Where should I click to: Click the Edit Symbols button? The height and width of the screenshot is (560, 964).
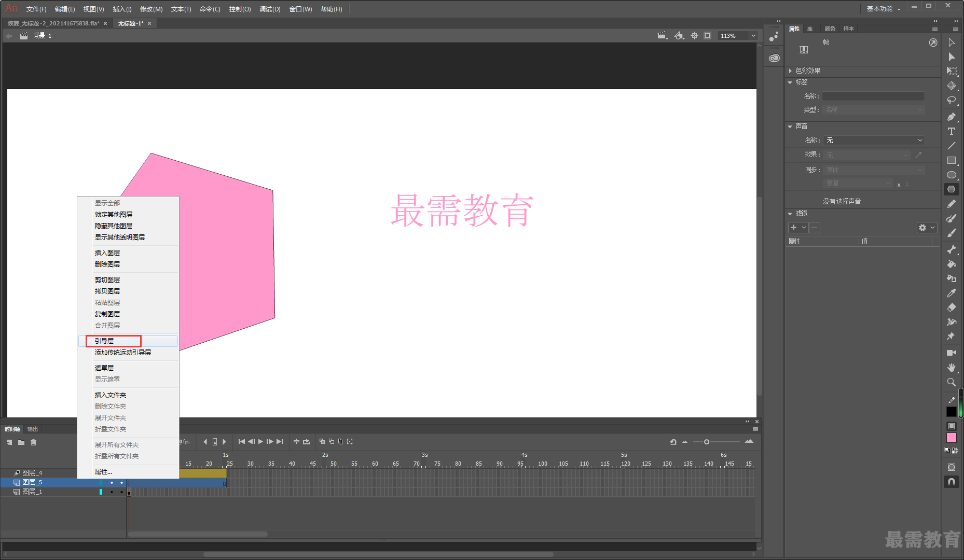pyautogui.click(x=679, y=36)
